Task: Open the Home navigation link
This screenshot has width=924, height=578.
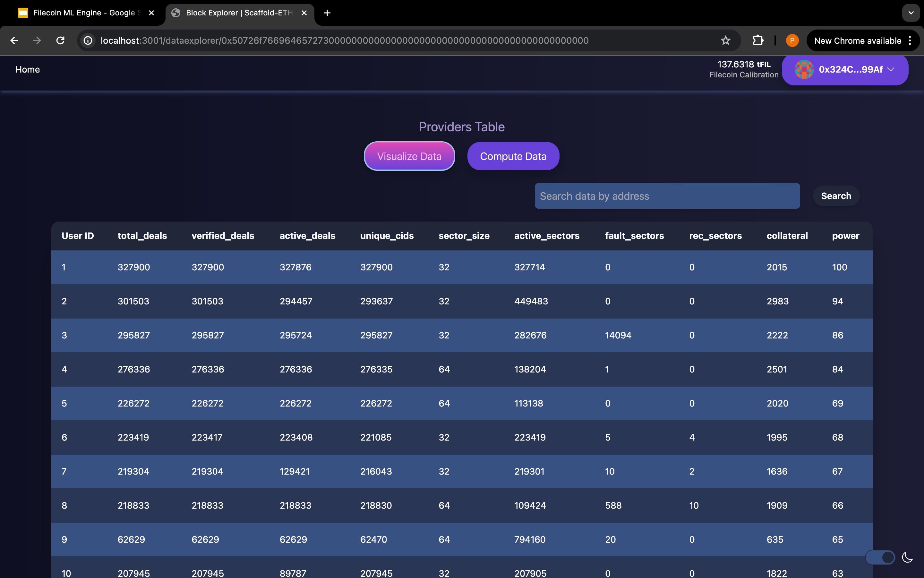Action: pos(28,70)
